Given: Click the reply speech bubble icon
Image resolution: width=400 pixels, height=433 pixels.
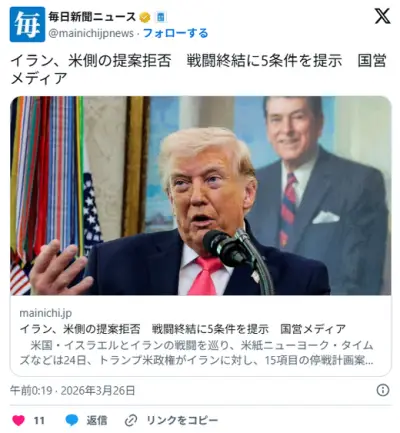Looking at the screenshot, I should point(72,420).
